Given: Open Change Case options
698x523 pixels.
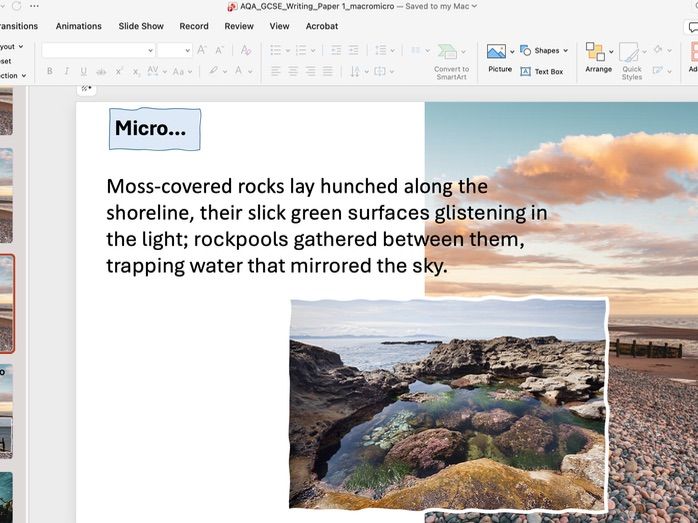Looking at the screenshot, I should [179, 71].
